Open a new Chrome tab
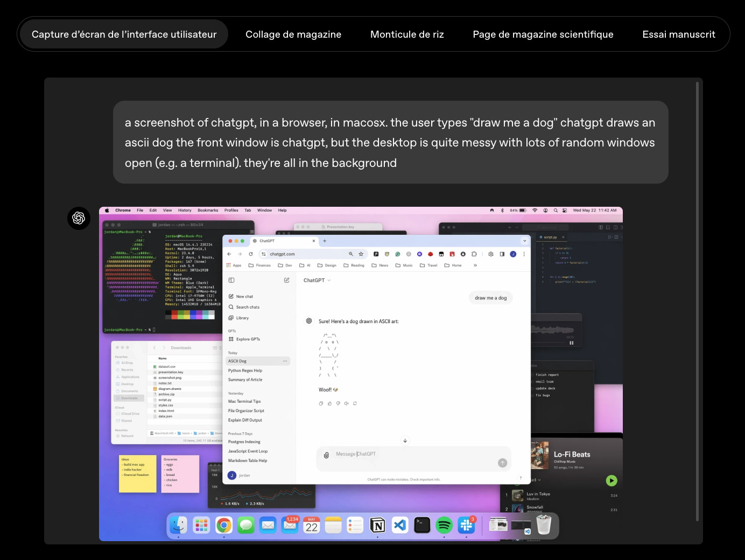The image size is (745, 560). click(325, 241)
